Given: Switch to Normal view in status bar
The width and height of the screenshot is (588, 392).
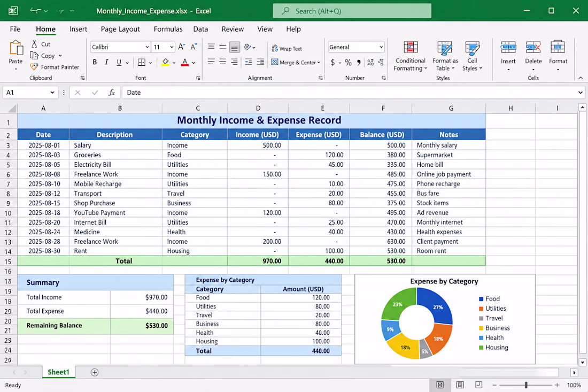Looking at the screenshot, I should tap(440, 385).
